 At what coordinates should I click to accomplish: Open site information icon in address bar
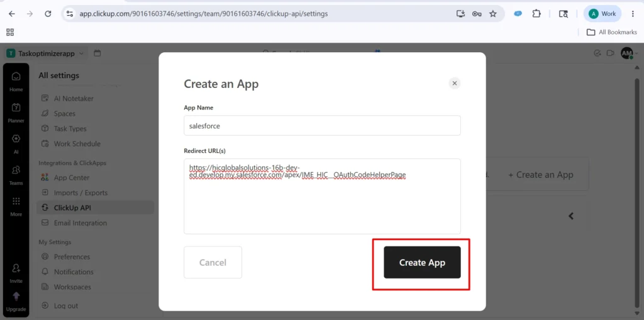click(70, 14)
